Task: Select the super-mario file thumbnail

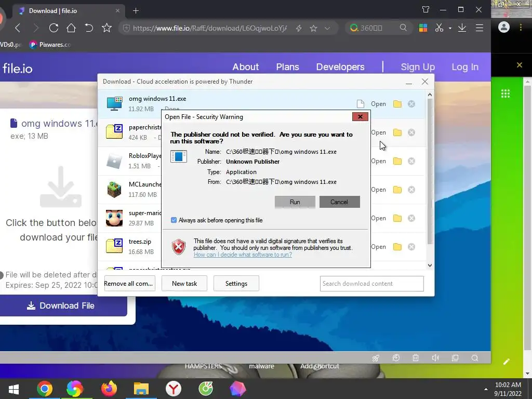Action: tap(114, 218)
